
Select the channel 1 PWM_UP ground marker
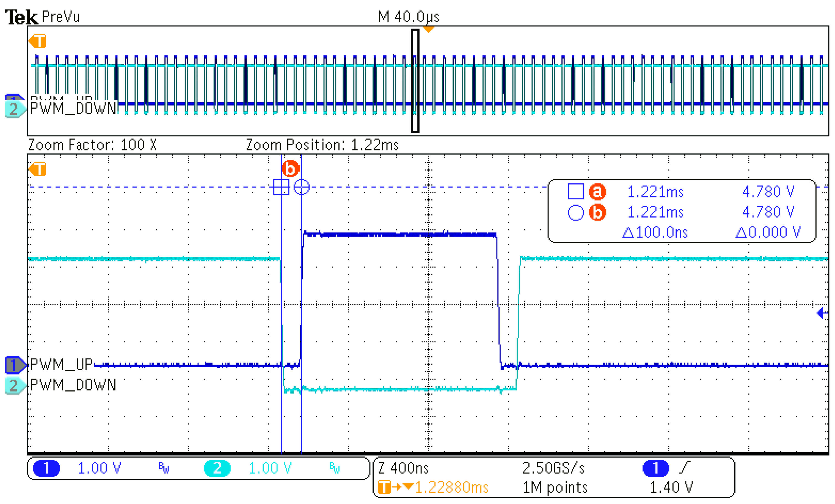coord(15,365)
